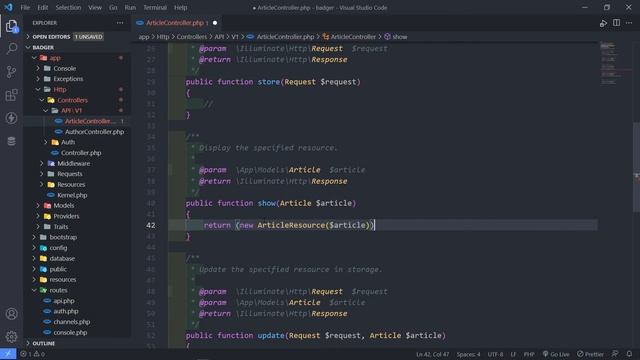
Task: Change language mode via PHP status item
Action: pos(529,354)
